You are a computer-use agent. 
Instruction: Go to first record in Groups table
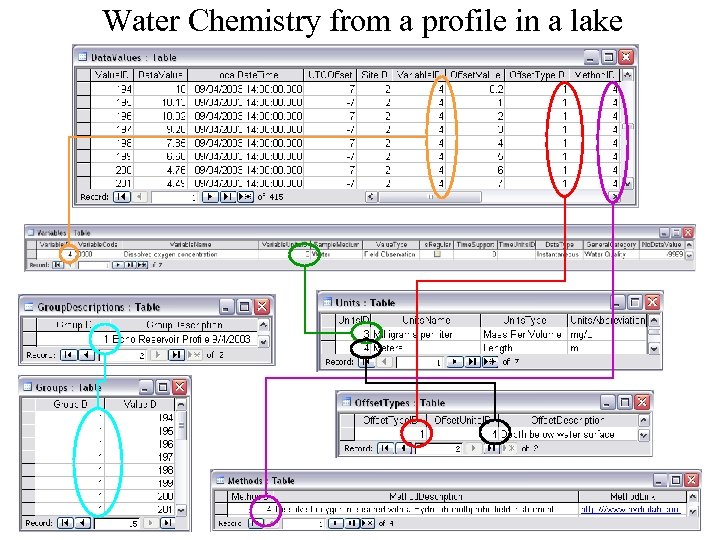click(x=65, y=523)
